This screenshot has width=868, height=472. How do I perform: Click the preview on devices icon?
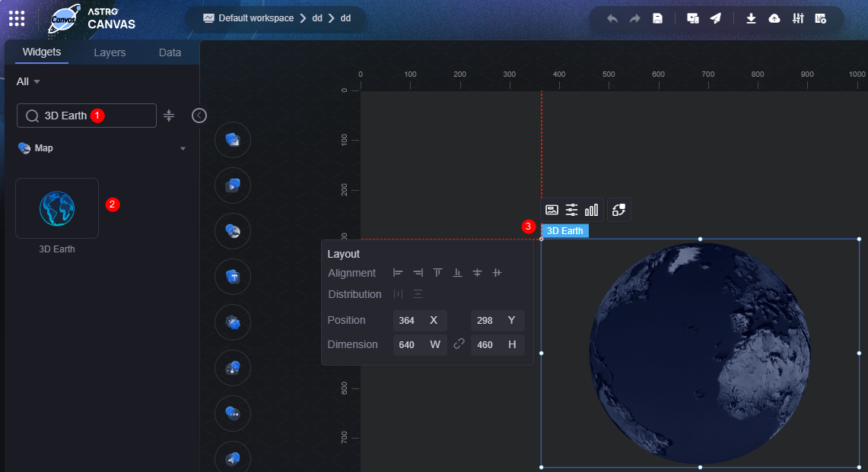692,18
